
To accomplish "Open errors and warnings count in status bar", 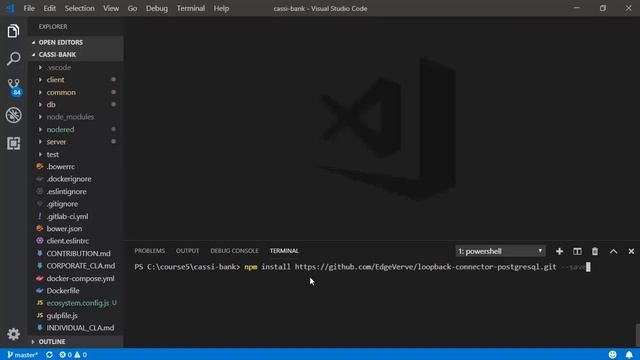I will click(x=73, y=355).
